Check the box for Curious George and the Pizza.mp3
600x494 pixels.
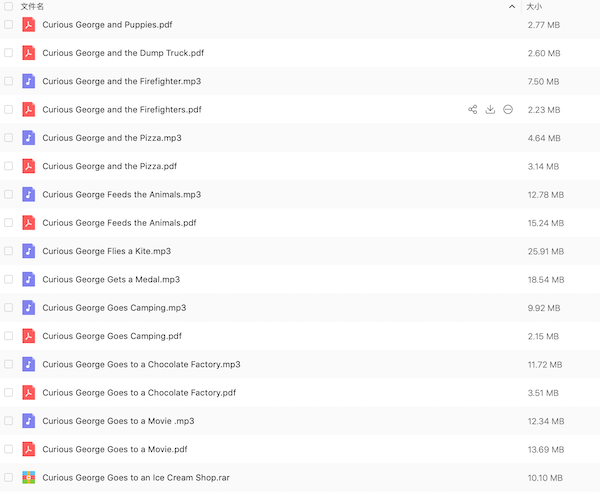point(9,137)
